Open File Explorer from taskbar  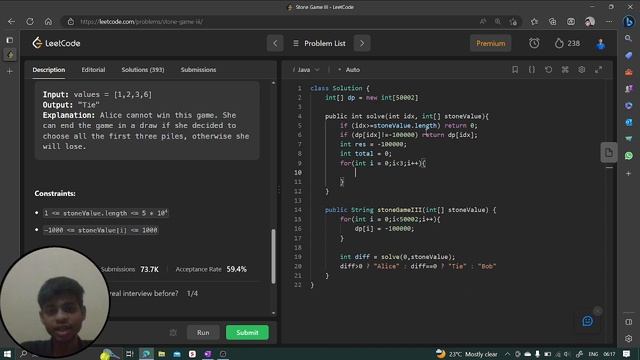coord(162,354)
